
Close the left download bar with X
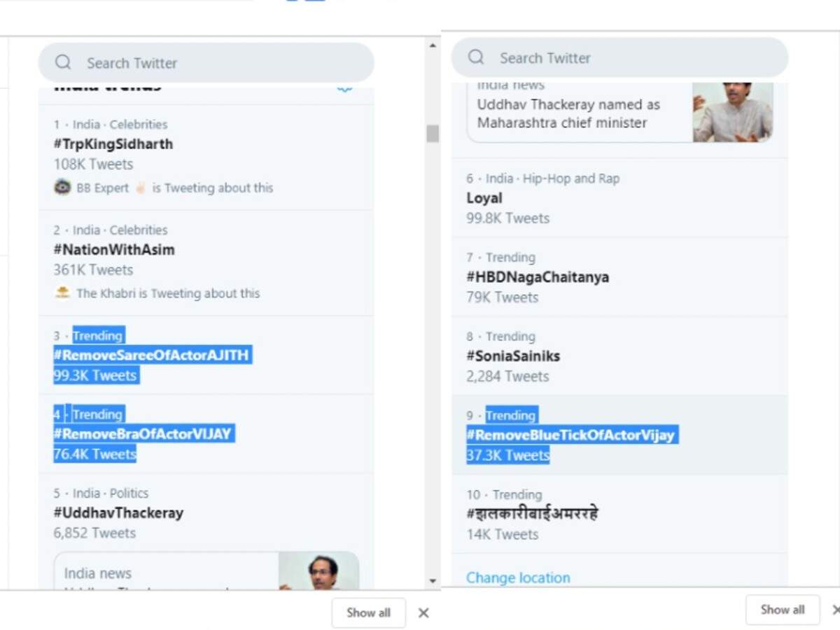coord(423,612)
